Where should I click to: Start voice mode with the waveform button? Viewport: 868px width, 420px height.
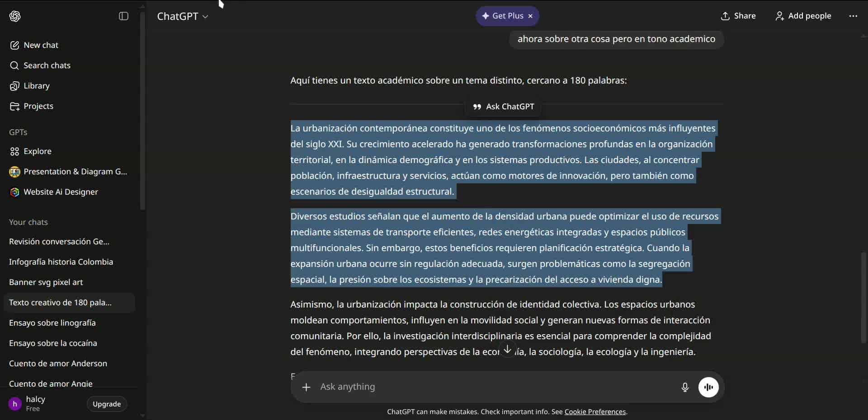coord(708,387)
